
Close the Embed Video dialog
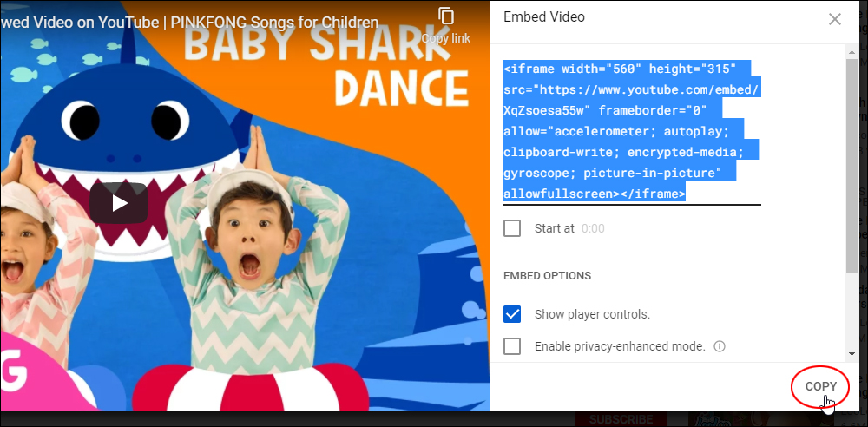(834, 19)
